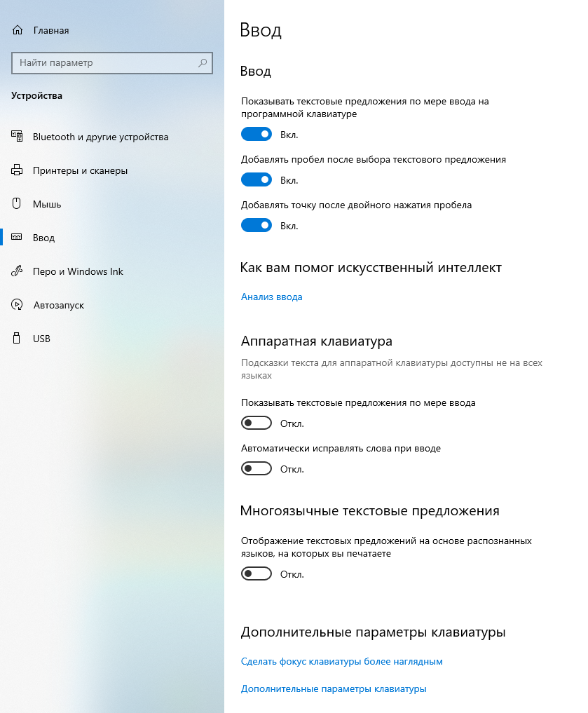Click the search magnifier icon in Найти параметр
This screenshot has height=713, width=588.
click(x=203, y=63)
